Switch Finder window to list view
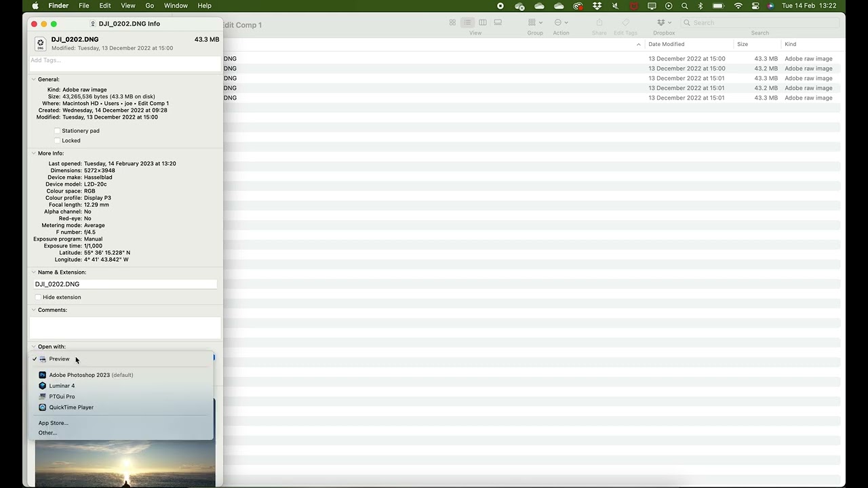 (x=467, y=22)
